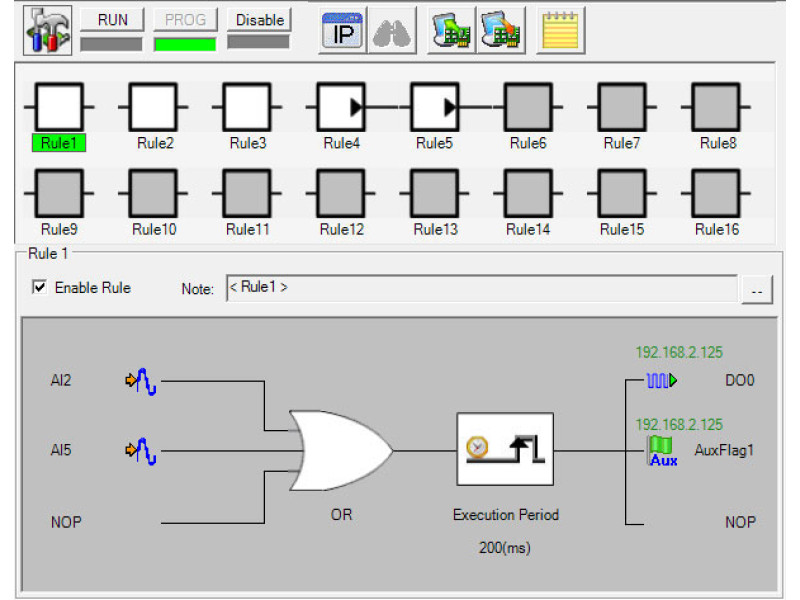Toggle the Enable Rule checkbox

[40, 288]
